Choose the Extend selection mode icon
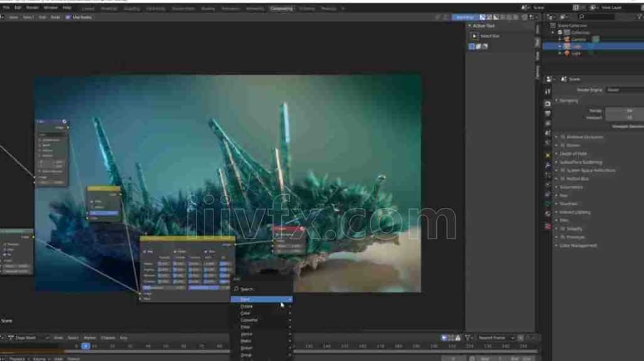This screenshot has width=644, height=361. (478, 46)
